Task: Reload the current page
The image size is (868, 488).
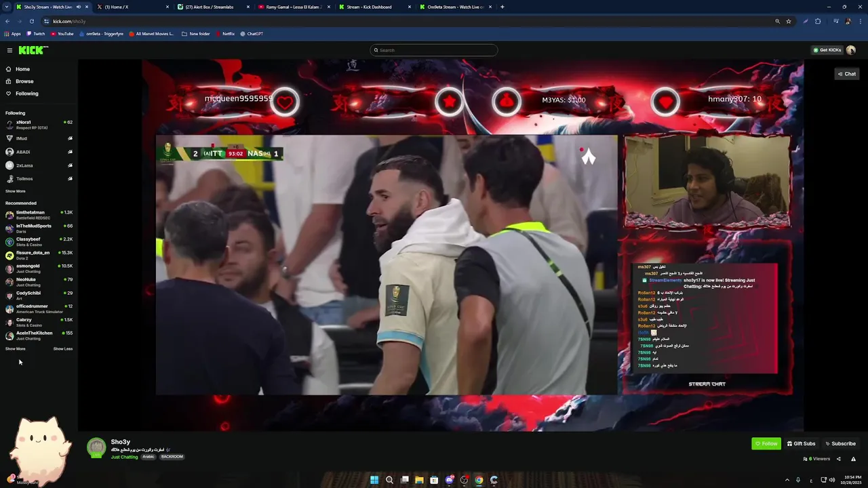Action: 31,21
